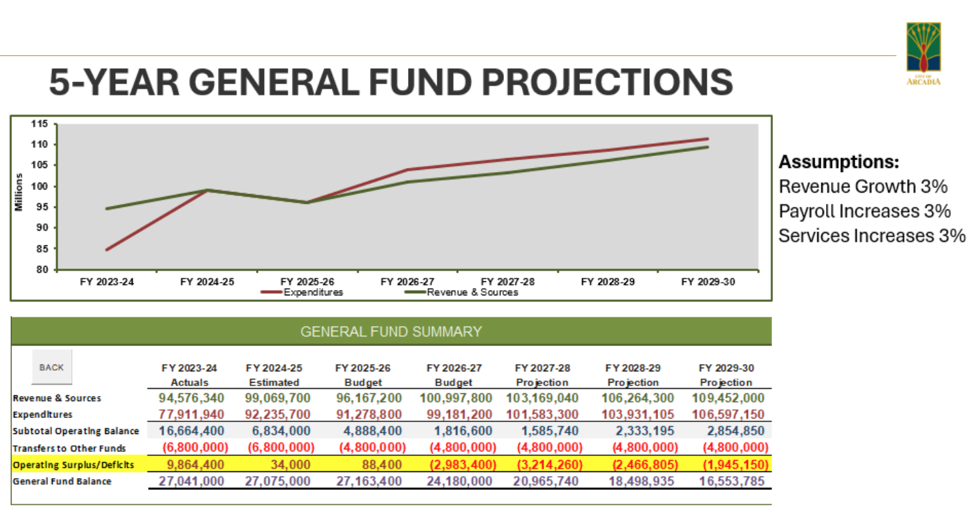Image resolution: width=980 pixels, height=528 pixels.
Task: Select the (2,983,400) deficit cell
Action: coord(457,464)
